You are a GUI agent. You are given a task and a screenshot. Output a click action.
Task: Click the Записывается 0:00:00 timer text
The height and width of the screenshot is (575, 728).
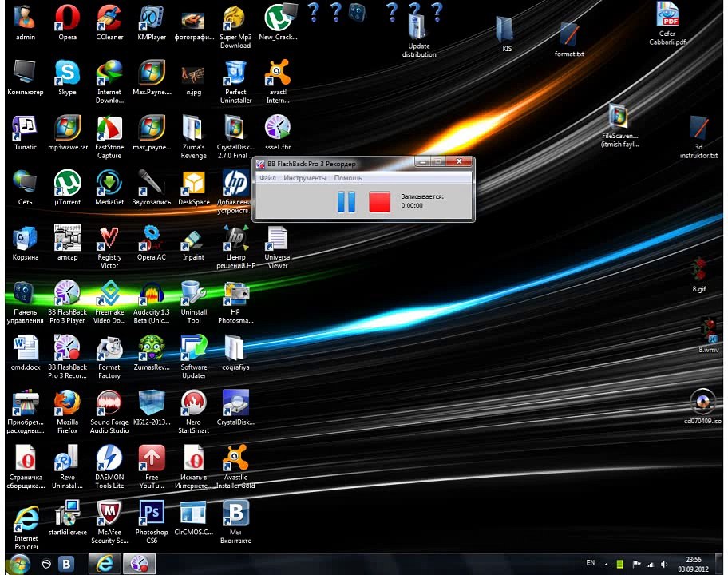click(422, 201)
